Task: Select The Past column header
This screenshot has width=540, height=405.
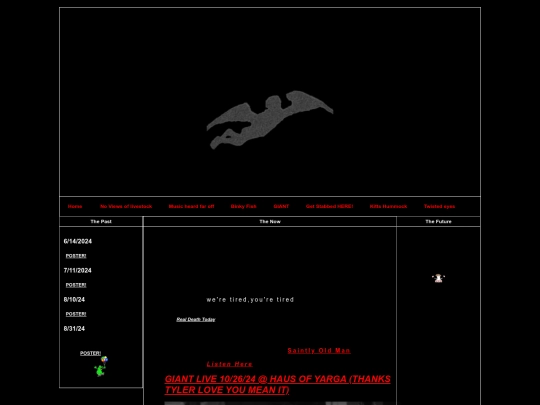Action: 101,221
